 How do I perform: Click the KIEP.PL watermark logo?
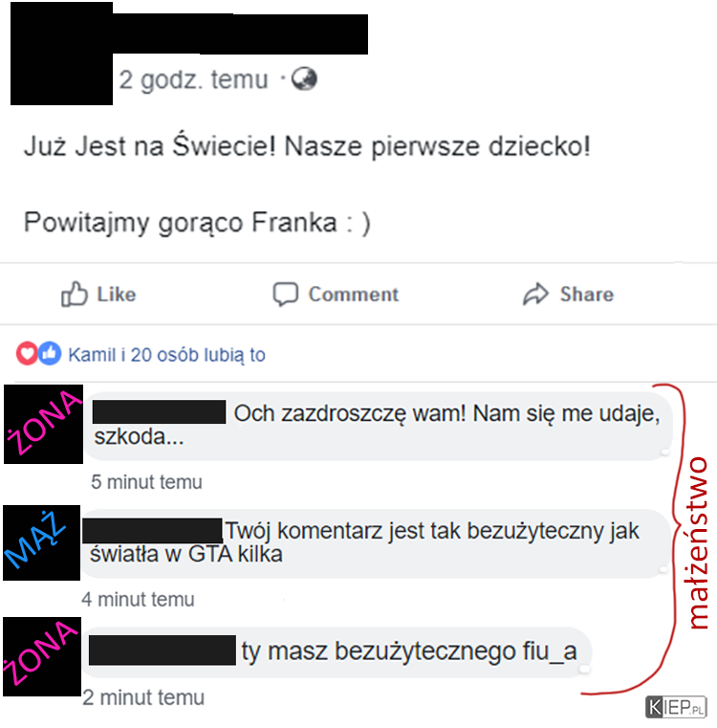tap(676, 708)
